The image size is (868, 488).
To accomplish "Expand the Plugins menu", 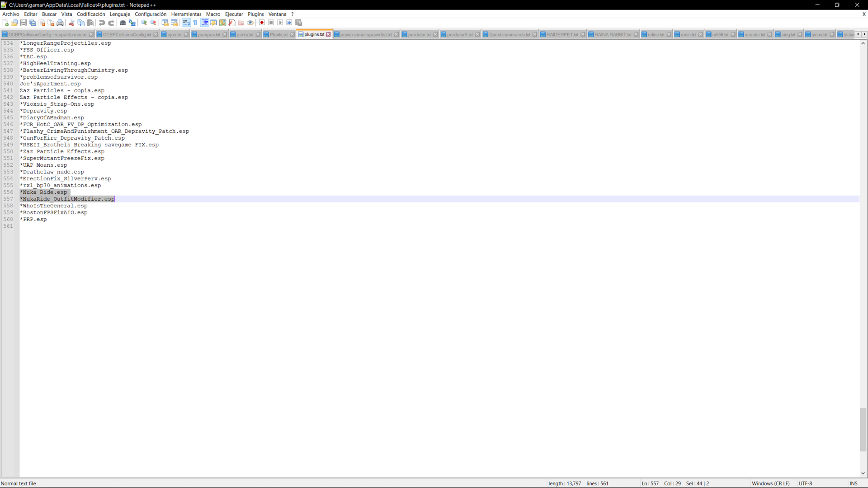I will (x=256, y=14).
